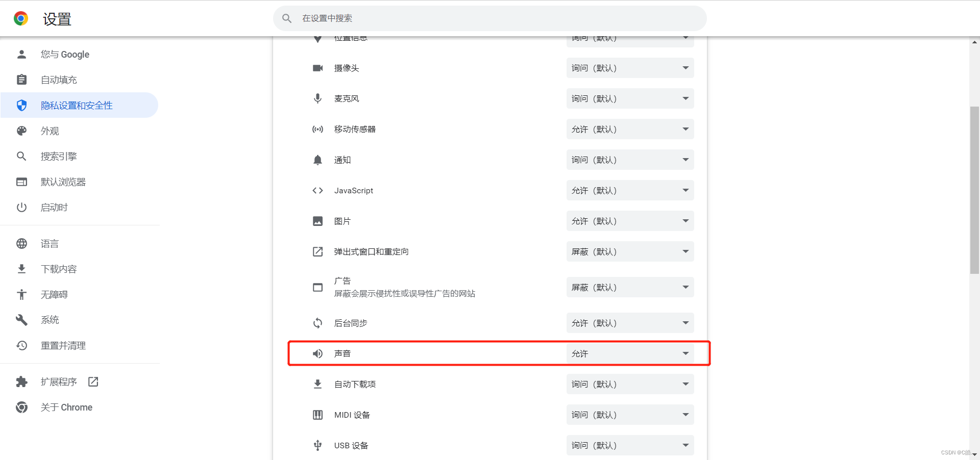Click the notifications bell (通知) icon
Viewport: 980px width, 460px height.
tap(317, 160)
